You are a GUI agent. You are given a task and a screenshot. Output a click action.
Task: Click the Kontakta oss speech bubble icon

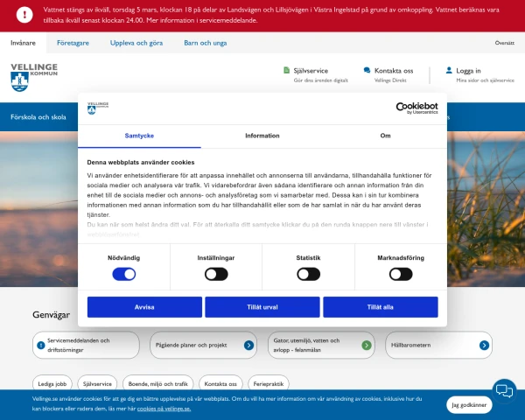(367, 71)
